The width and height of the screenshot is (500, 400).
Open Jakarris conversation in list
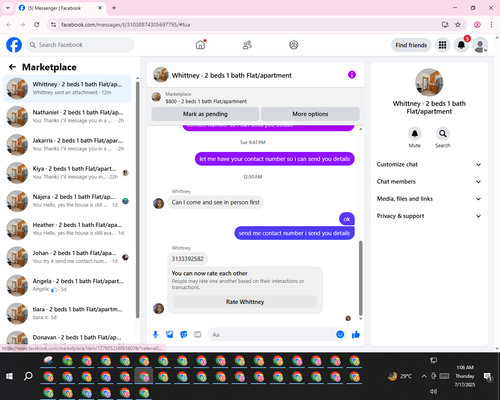(x=68, y=145)
